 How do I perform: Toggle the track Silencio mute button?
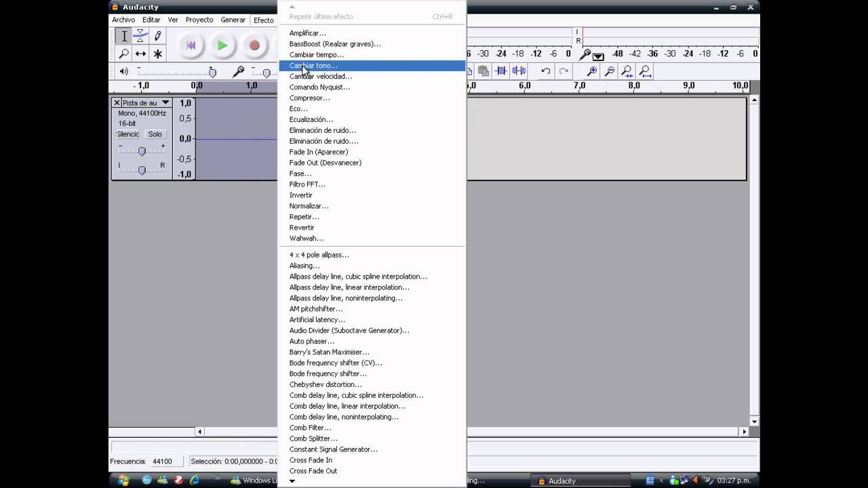pos(127,134)
